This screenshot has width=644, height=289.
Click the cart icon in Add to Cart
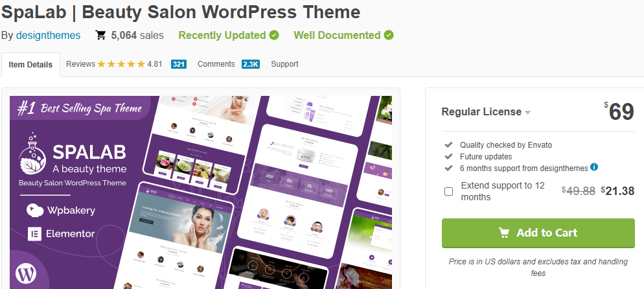504,233
